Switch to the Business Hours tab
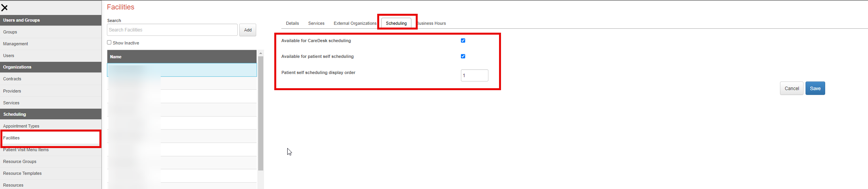The height and width of the screenshot is (189, 868). tap(431, 23)
